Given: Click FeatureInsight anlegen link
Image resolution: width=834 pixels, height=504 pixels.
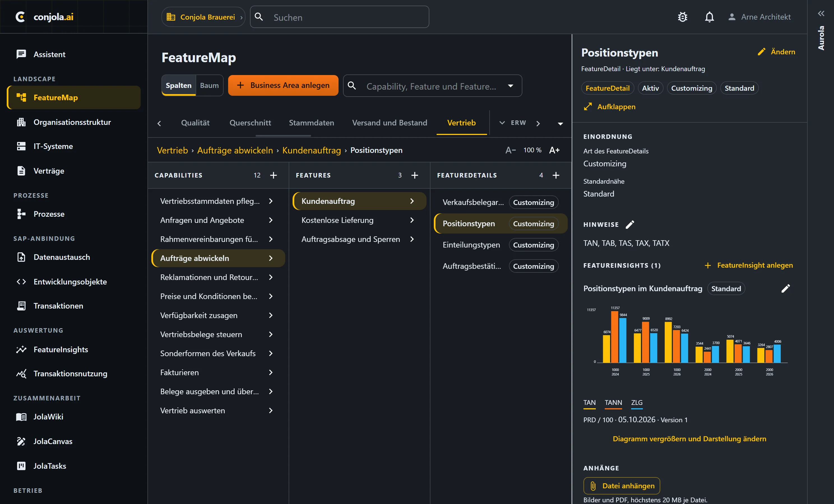Looking at the screenshot, I should point(749,265).
